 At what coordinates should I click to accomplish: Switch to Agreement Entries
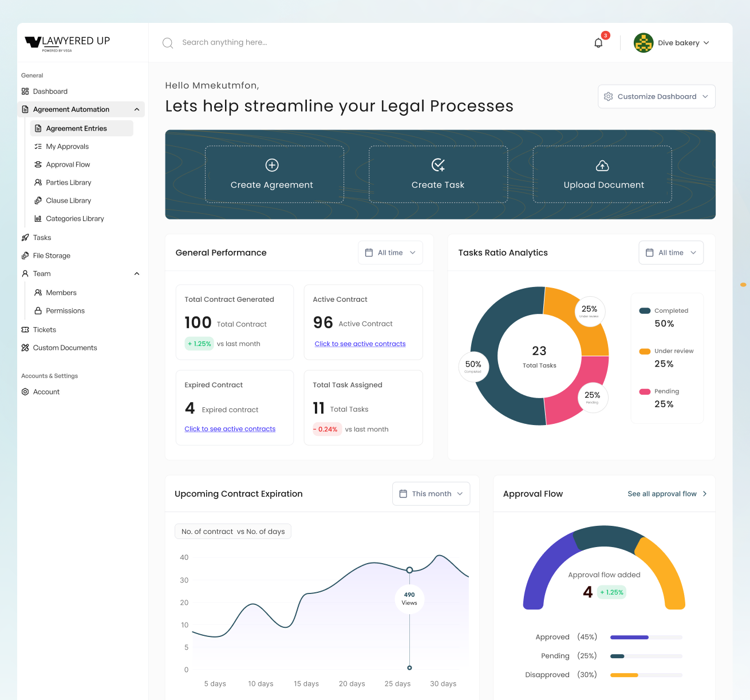[76, 128]
